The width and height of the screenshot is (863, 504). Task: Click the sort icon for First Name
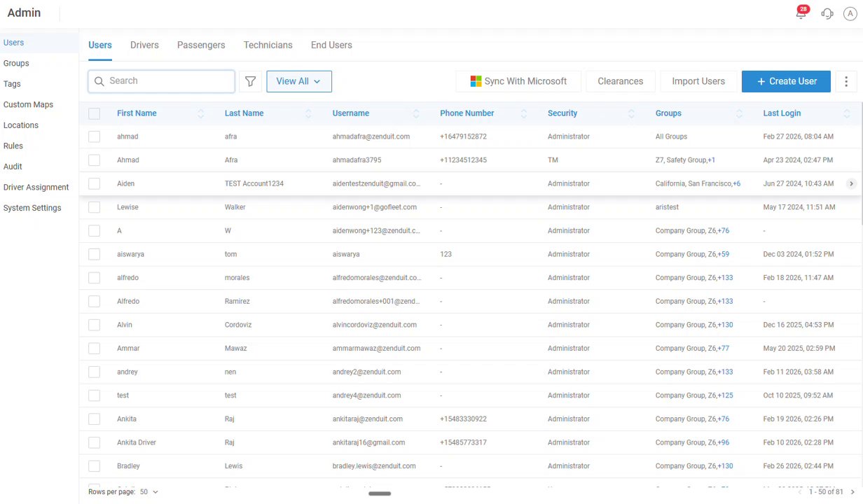[x=201, y=113]
